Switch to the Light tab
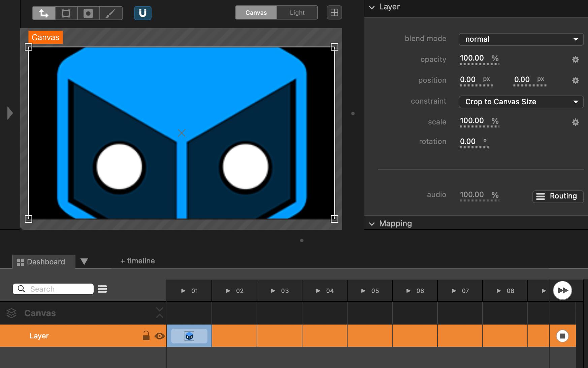The image size is (588, 368). pyautogui.click(x=297, y=13)
